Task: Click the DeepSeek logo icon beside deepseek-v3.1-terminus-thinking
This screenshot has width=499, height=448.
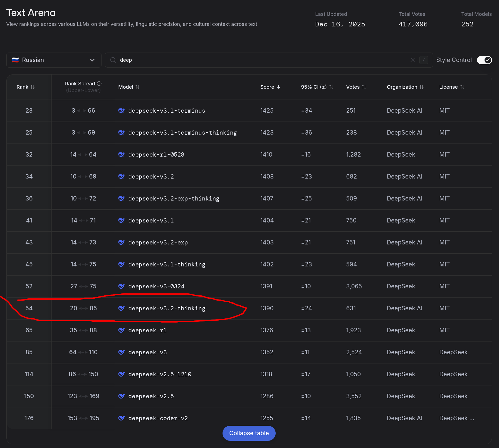Action: pyautogui.click(x=122, y=133)
